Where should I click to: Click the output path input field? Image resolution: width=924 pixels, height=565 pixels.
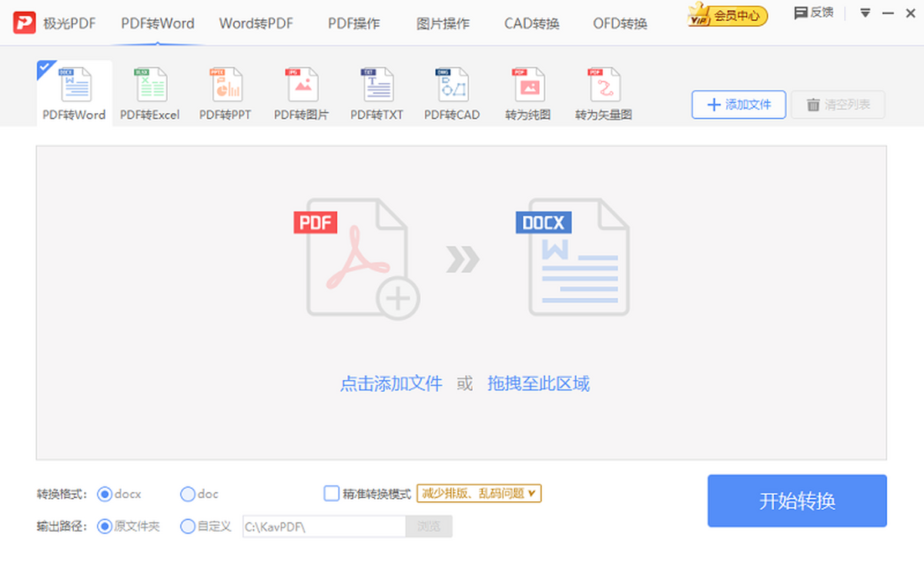point(323,526)
